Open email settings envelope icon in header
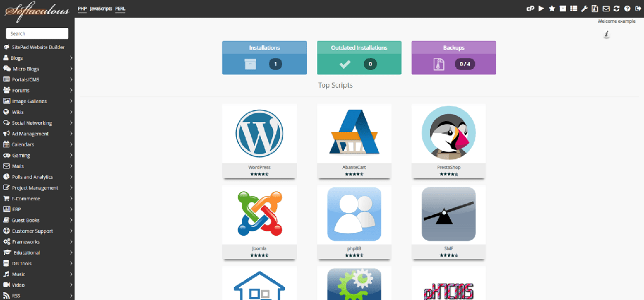The width and height of the screenshot is (644, 300). click(606, 8)
